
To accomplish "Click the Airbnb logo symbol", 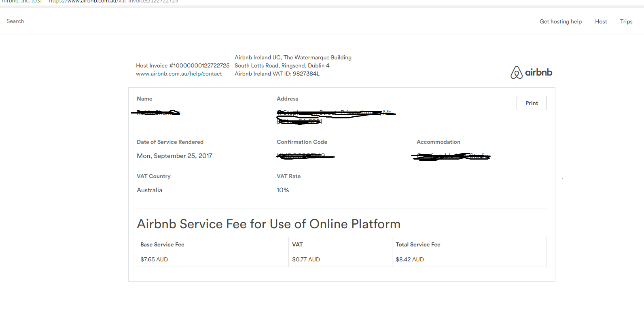I will [x=517, y=72].
